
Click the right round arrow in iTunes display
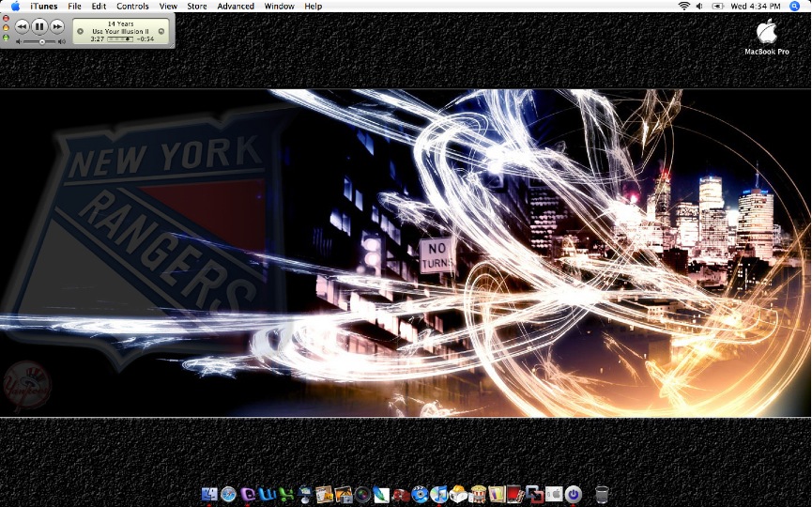(161, 31)
